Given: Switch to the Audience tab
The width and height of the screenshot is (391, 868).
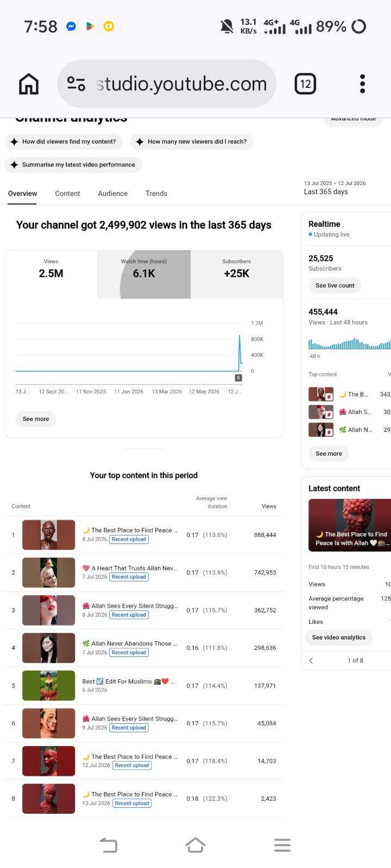Looking at the screenshot, I should tap(112, 194).
